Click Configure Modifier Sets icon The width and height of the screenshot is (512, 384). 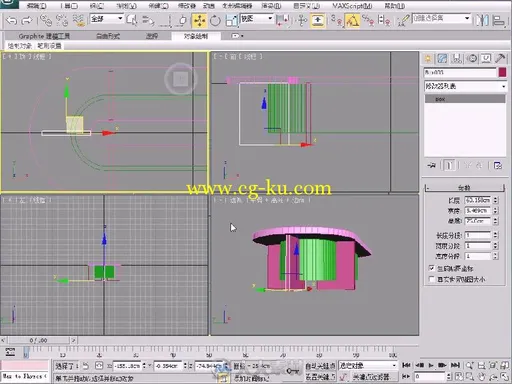tap(498, 165)
